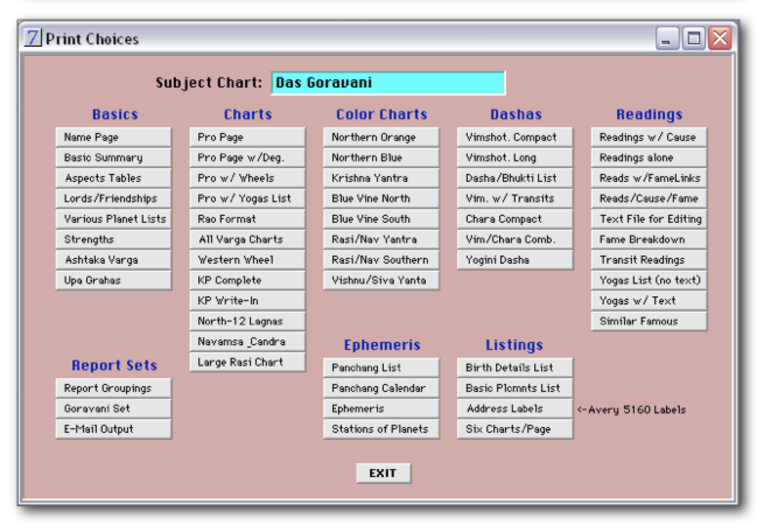Image resolution: width=771 pixels, height=532 pixels.
Task: Choose E-Mail Output under Report Sets
Action: click(x=114, y=429)
